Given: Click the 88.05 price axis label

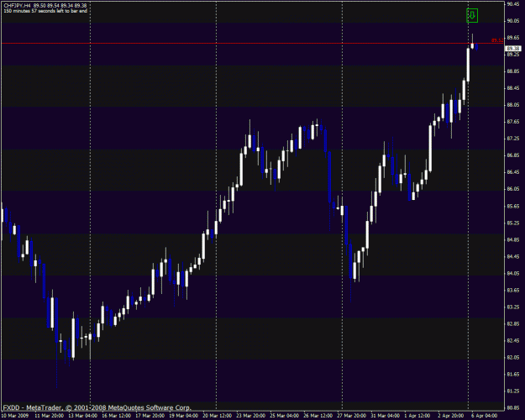Looking at the screenshot, I should coord(513,105).
